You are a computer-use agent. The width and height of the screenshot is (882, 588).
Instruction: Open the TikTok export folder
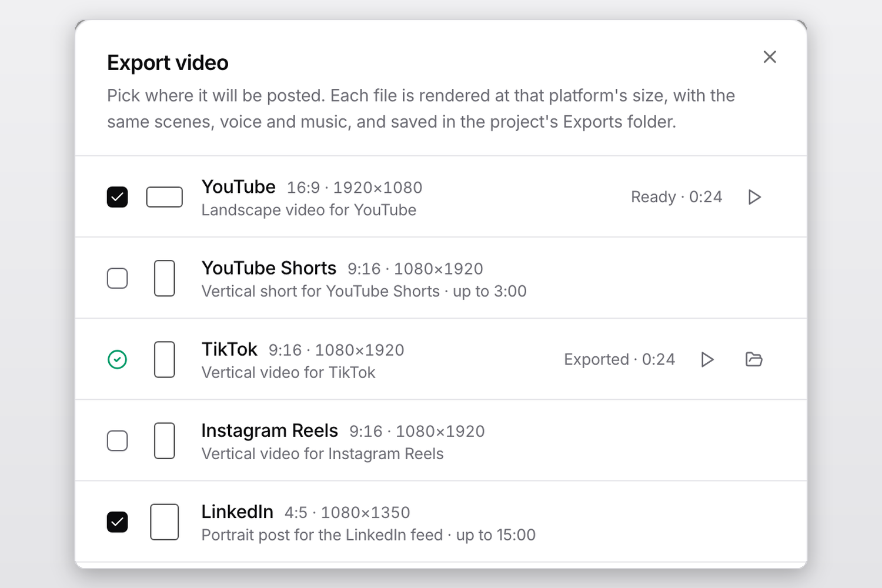754,359
